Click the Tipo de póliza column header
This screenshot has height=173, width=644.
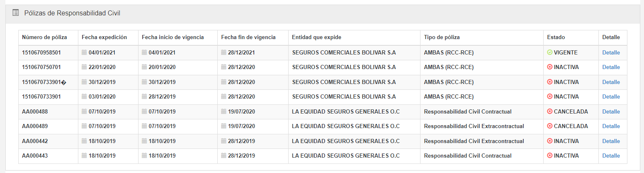[442, 37]
